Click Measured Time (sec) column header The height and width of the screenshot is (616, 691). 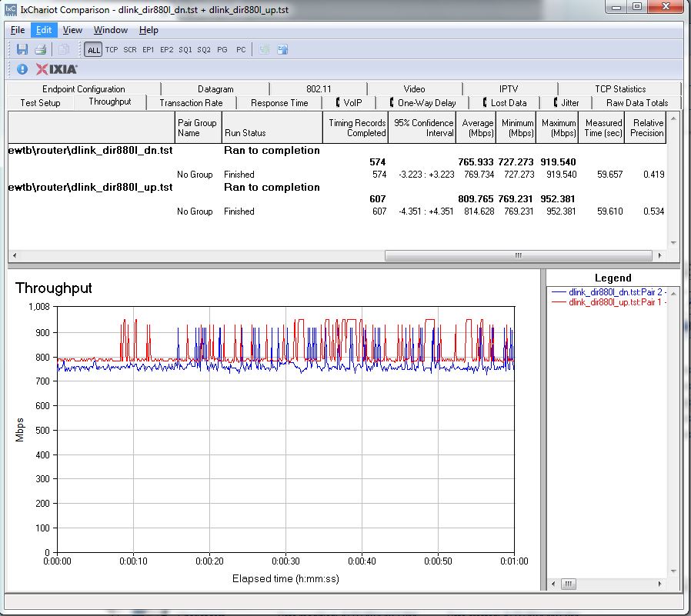tap(602, 128)
